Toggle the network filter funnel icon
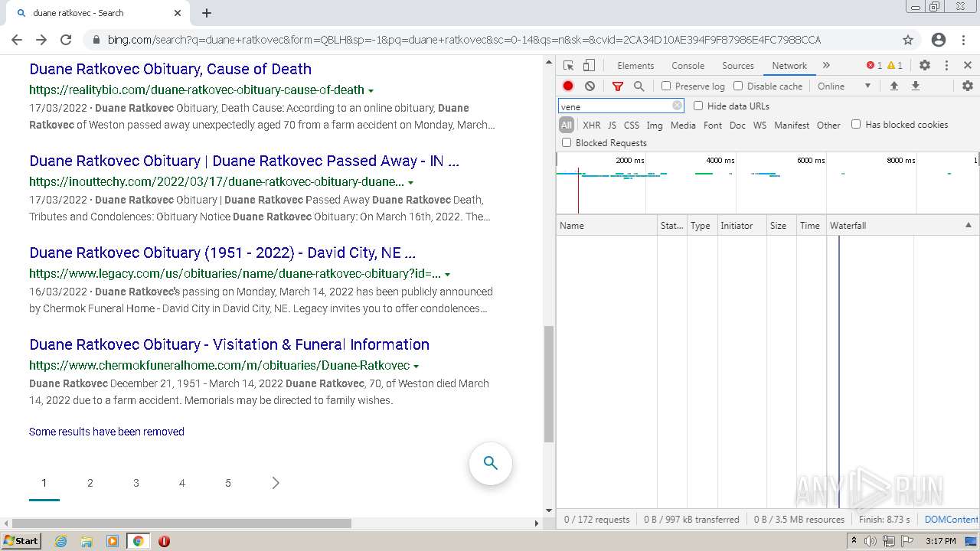980x551 pixels. point(618,86)
